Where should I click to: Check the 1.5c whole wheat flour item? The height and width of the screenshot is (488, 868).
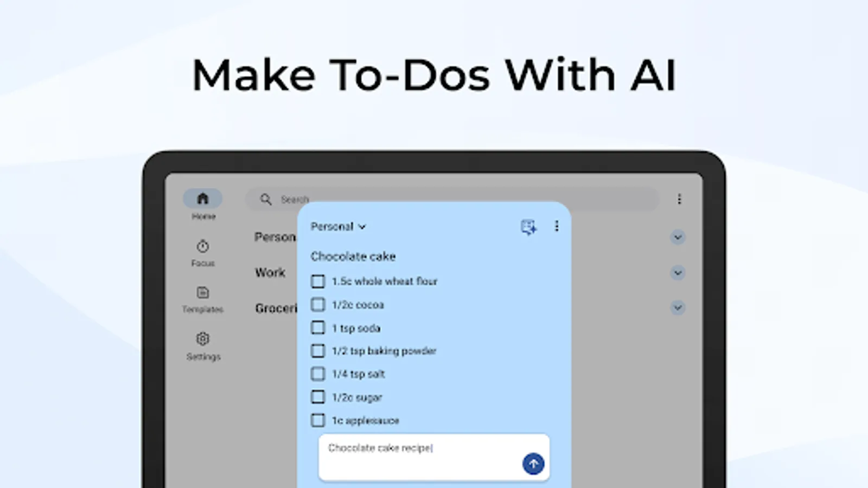point(318,281)
